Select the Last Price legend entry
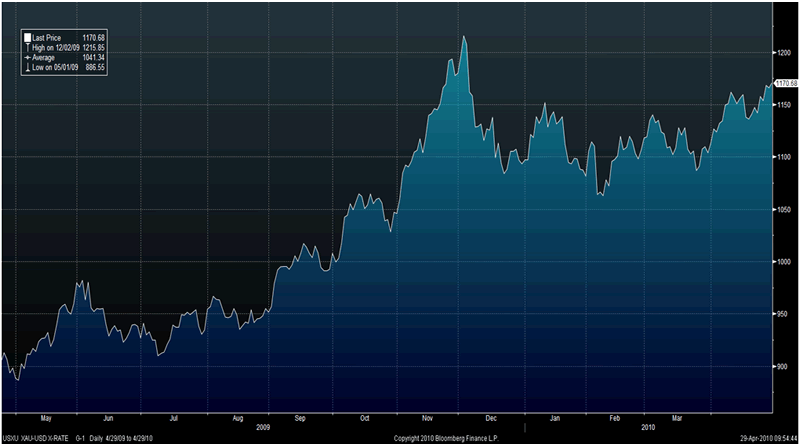 point(48,36)
